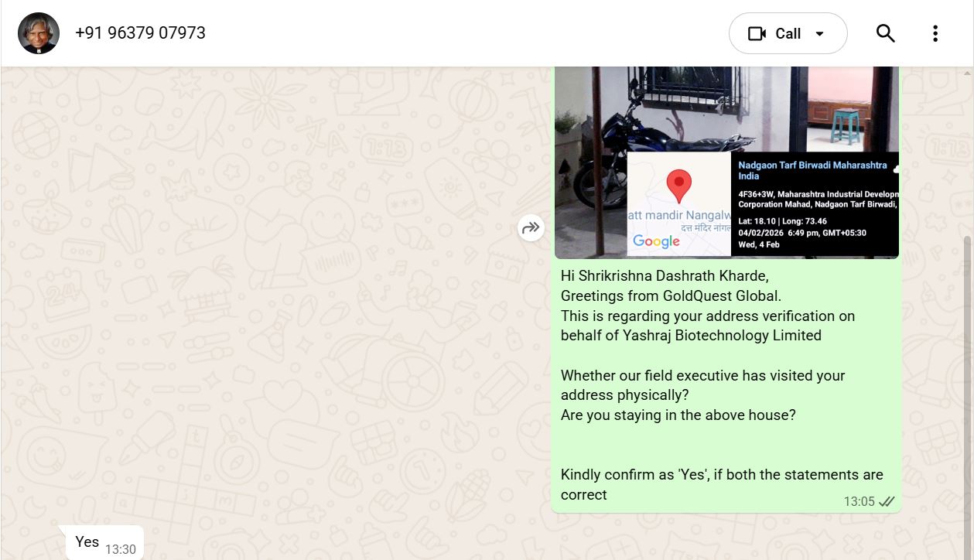Screen dimensions: 974x560
Task: Click the Google logo on the map
Action: point(656,241)
